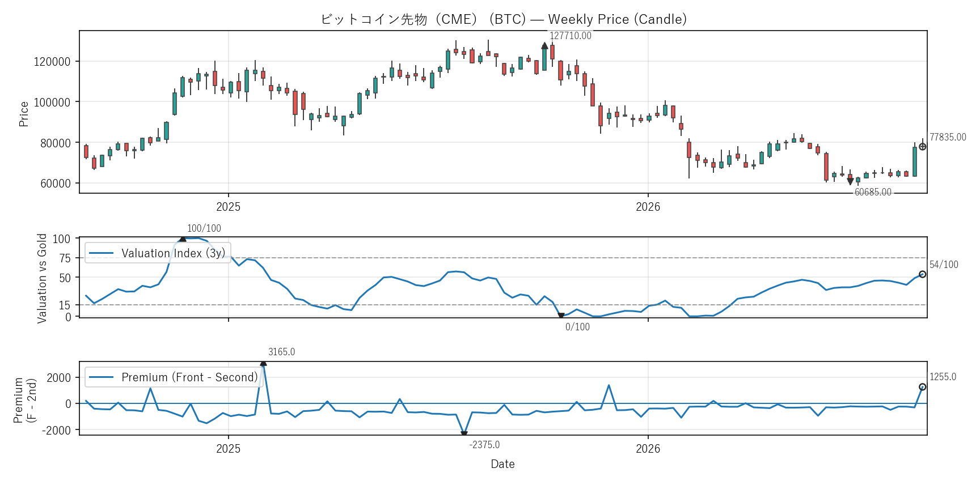
Task: Click the premium peak triangle marker
Action: coord(263,363)
